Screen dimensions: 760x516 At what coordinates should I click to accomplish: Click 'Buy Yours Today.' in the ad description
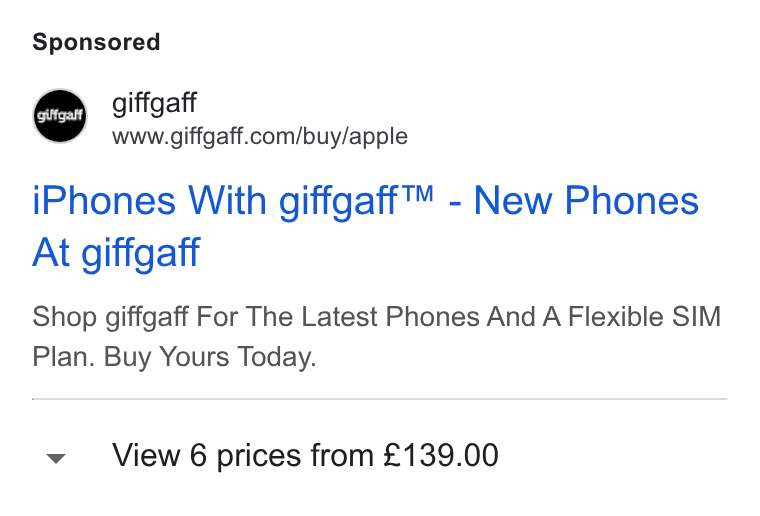click(210, 358)
